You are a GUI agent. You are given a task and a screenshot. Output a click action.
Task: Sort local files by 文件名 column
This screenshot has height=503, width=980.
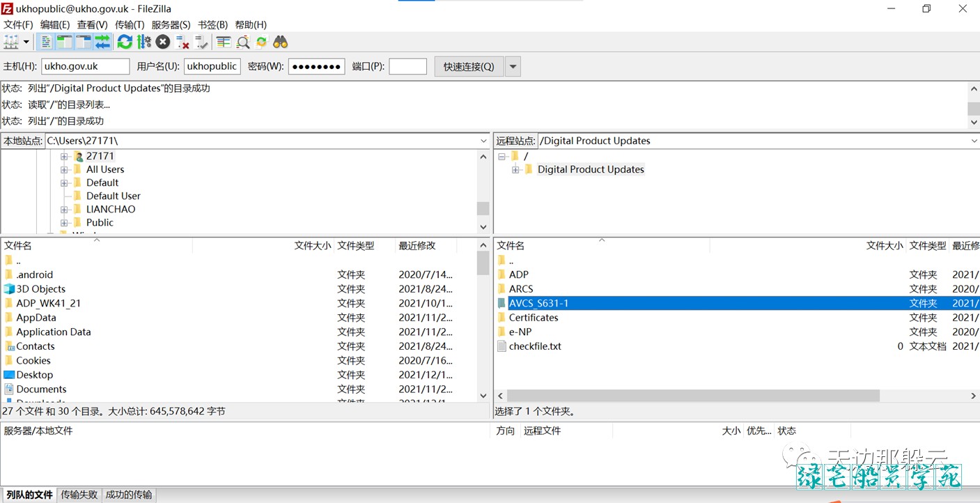[97, 245]
